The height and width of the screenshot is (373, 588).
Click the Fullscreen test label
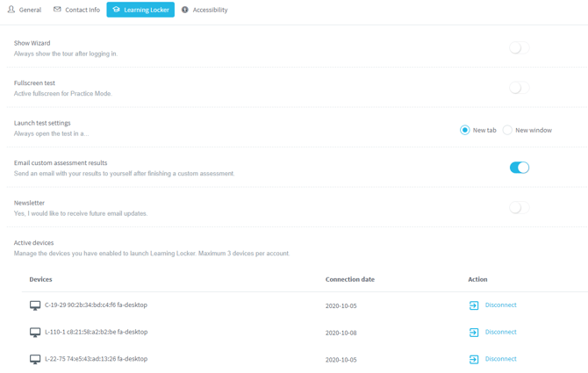pyautogui.click(x=34, y=83)
